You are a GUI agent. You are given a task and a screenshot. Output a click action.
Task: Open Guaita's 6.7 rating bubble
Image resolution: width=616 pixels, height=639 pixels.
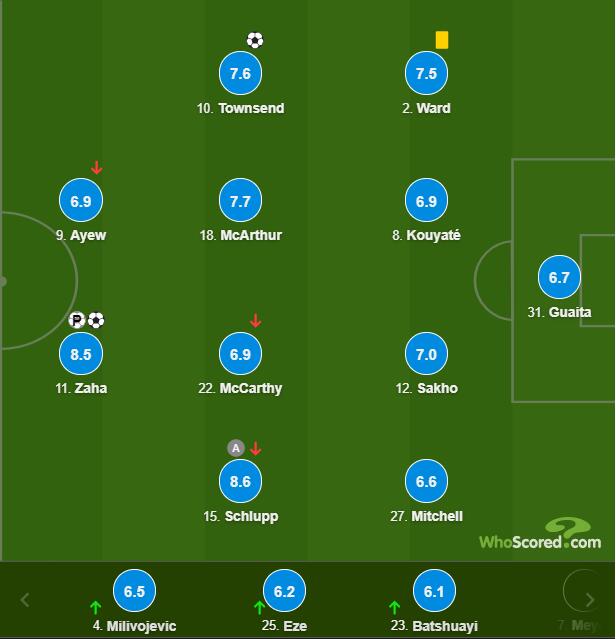pyautogui.click(x=559, y=277)
